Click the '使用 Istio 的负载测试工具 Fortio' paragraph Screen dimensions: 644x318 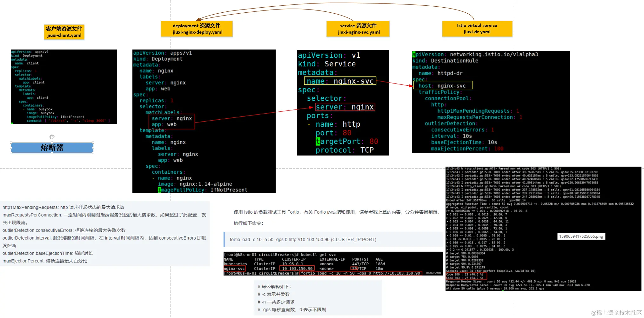tap(338, 212)
